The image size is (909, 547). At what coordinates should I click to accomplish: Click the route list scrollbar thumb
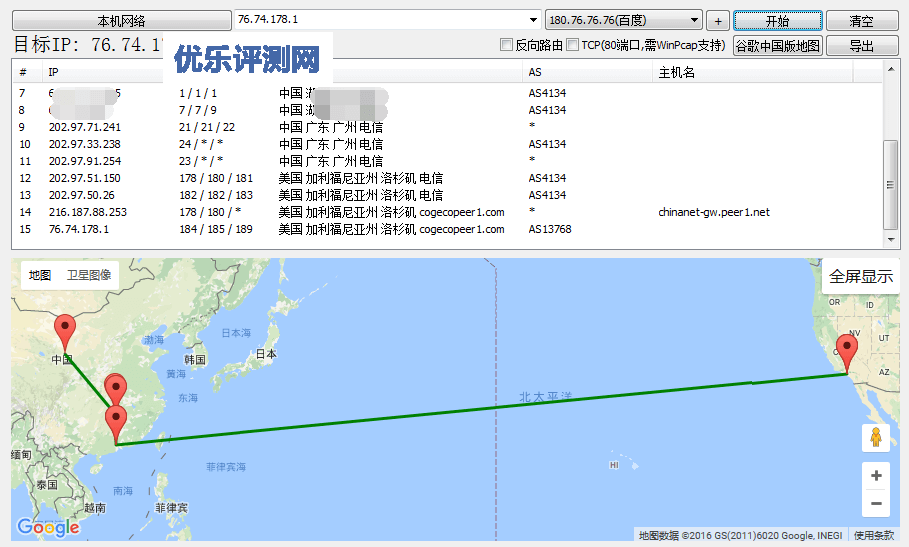click(x=890, y=184)
